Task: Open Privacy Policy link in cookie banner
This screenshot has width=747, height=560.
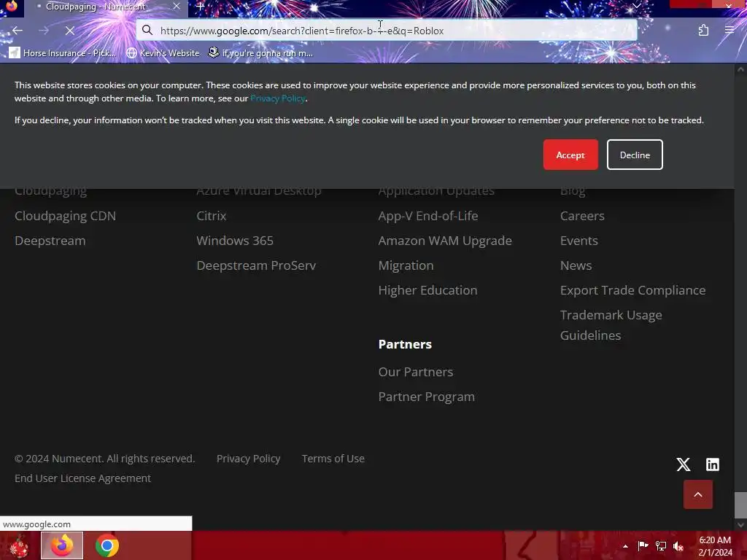Action: pyautogui.click(x=278, y=98)
